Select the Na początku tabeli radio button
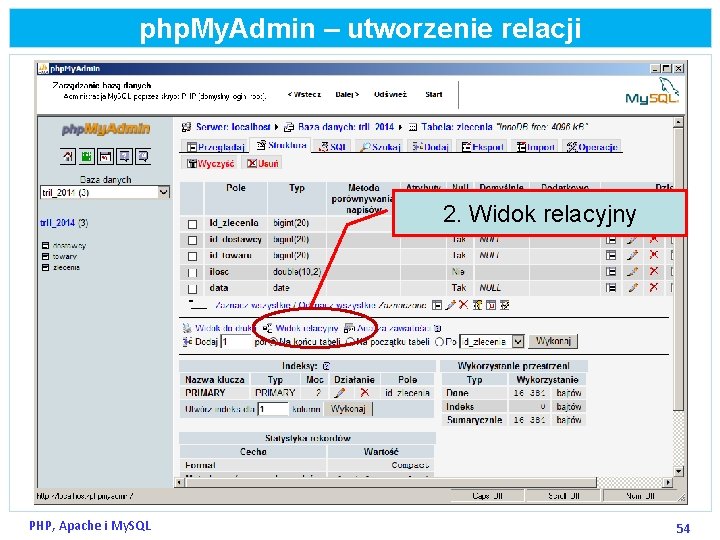 [x=350, y=342]
